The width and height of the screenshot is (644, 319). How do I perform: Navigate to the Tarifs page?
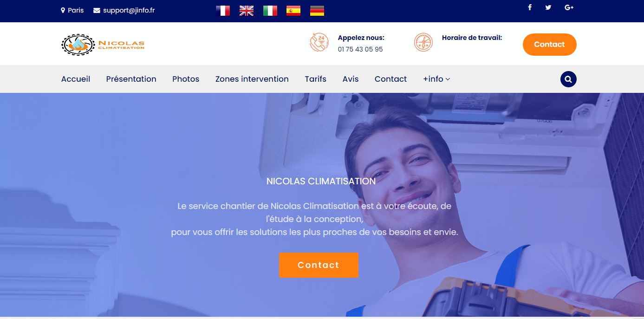(316, 79)
